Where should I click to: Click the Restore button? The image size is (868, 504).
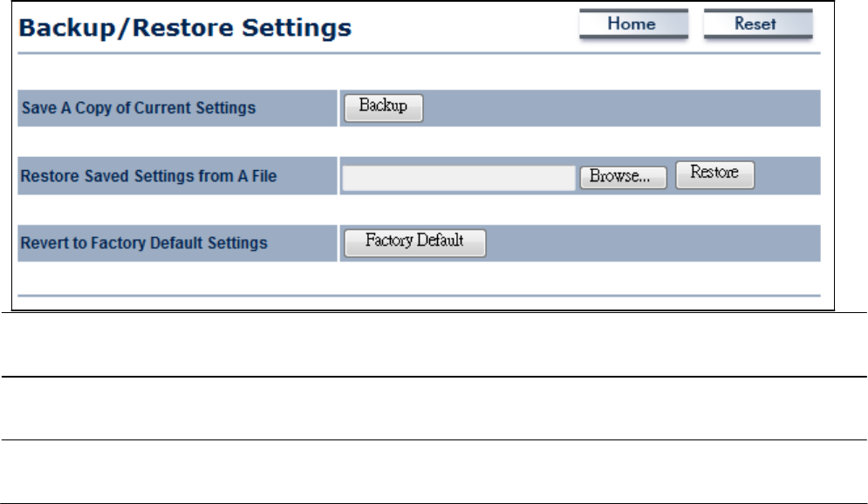[x=714, y=174]
